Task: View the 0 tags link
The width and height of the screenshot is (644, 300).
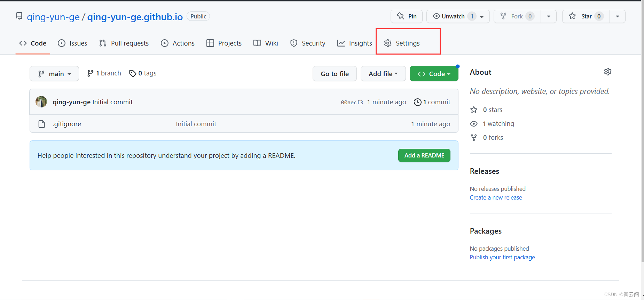Action: click(143, 73)
